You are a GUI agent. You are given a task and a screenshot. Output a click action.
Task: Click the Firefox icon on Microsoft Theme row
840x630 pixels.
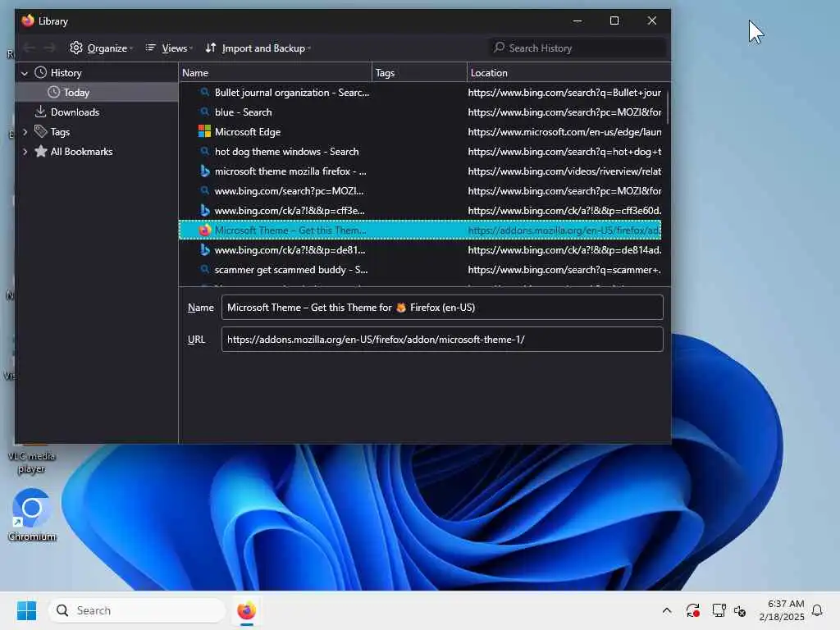(x=204, y=231)
